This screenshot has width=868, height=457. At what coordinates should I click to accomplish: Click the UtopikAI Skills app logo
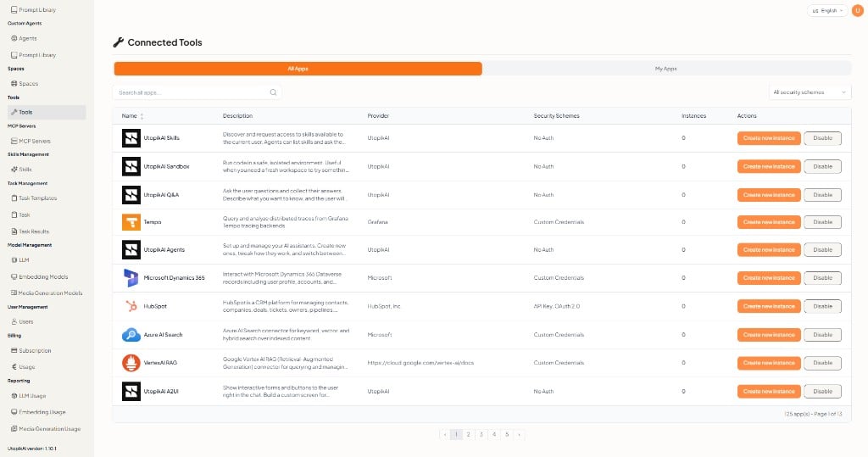[131, 138]
